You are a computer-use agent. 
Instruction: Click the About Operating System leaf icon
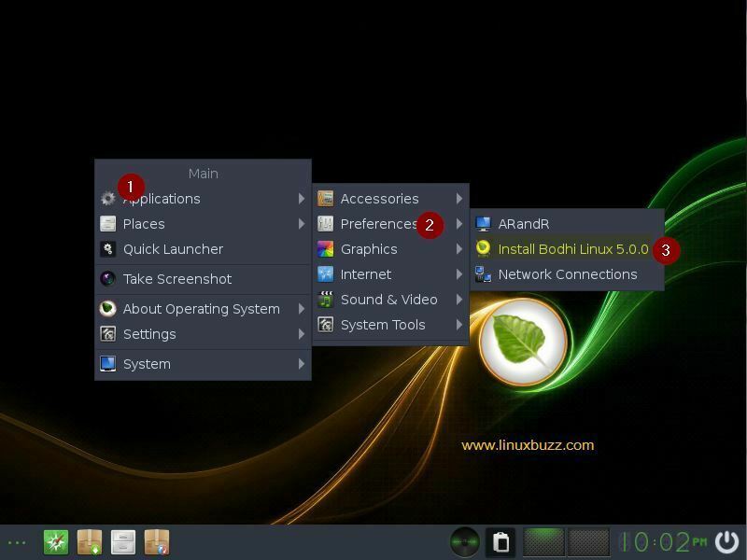click(107, 309)
